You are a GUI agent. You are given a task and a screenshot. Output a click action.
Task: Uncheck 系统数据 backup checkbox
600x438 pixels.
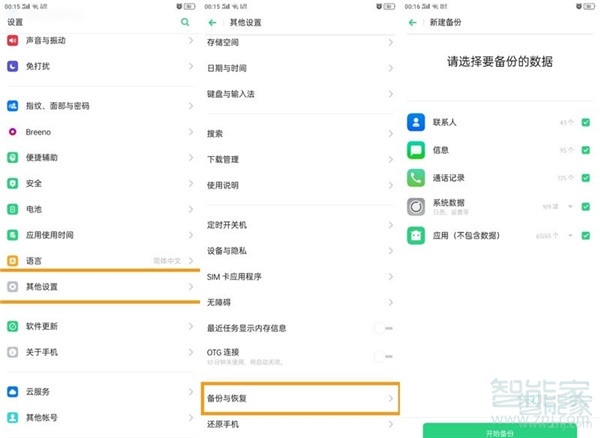[585, 207]
